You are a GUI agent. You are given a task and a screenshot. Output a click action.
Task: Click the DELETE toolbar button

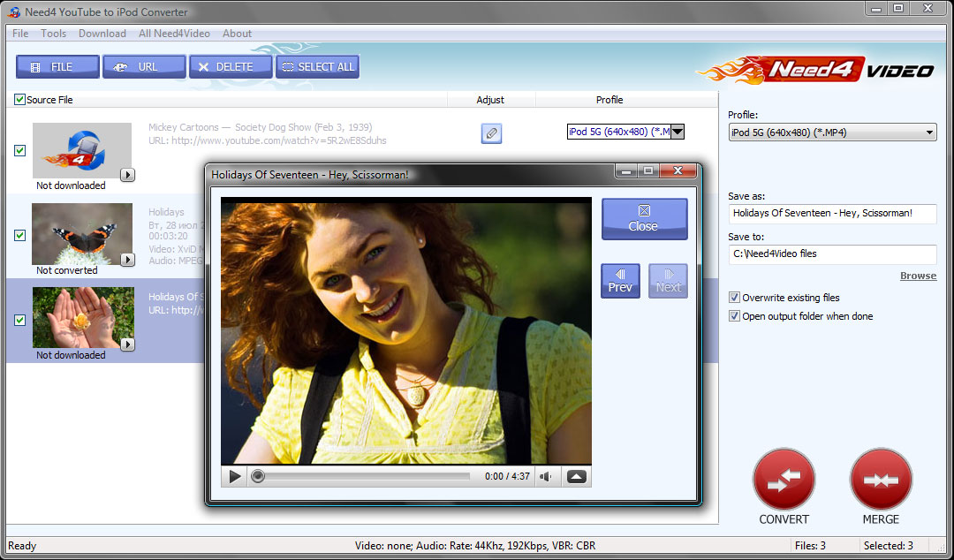(231, 67)
